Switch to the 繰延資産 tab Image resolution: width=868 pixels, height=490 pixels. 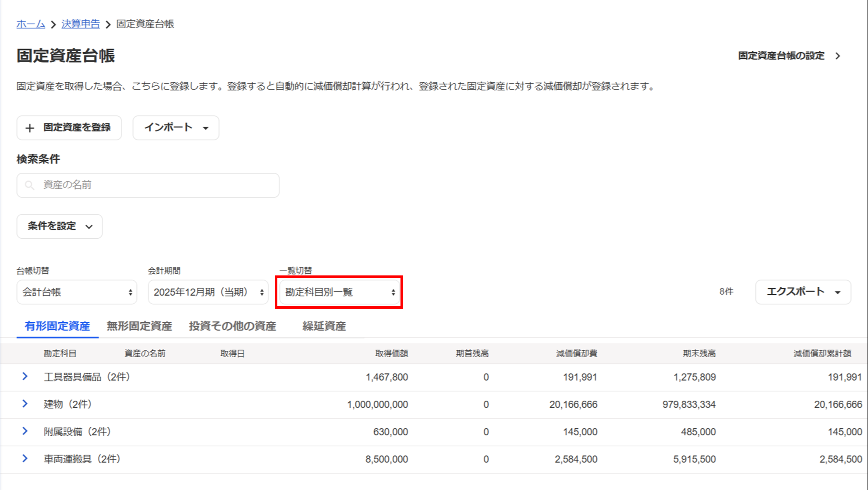point(324,326)
